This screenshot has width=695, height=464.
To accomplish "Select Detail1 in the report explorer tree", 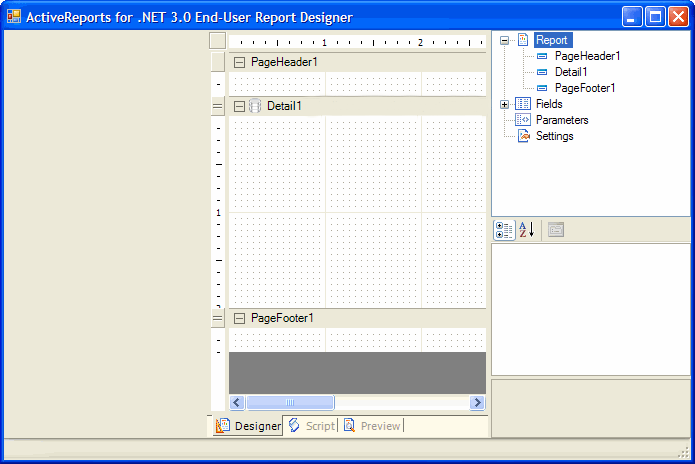I will tap(571, 72).
